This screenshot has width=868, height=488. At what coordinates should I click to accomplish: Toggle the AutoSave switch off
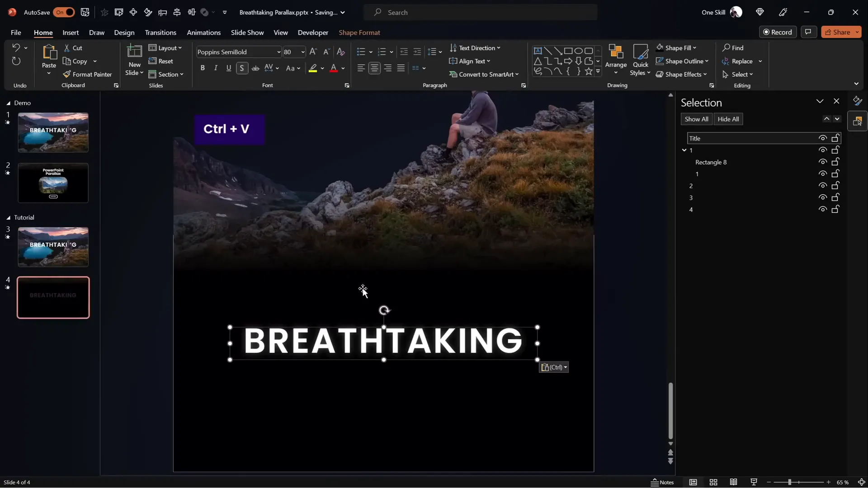[x=64, y=12]
